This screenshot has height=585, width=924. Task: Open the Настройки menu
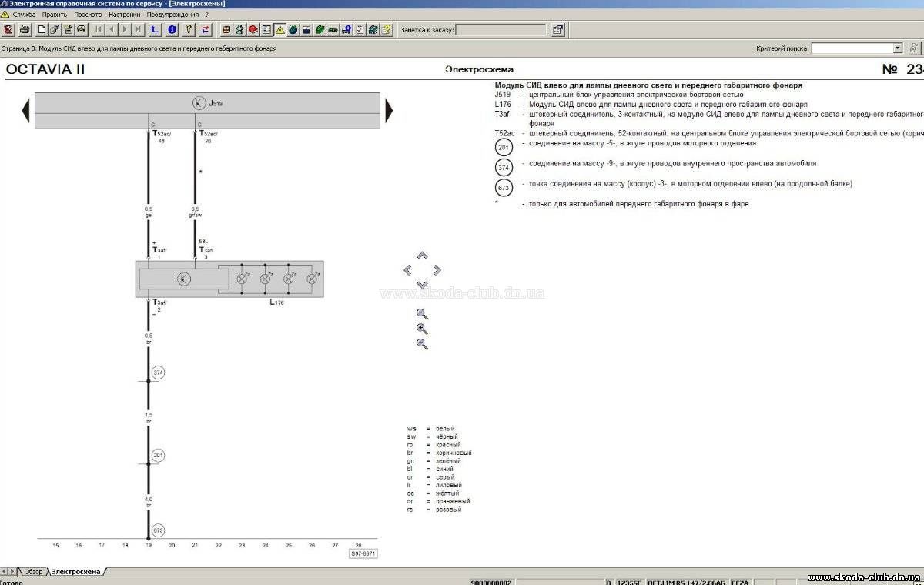[x=125, y=15]
